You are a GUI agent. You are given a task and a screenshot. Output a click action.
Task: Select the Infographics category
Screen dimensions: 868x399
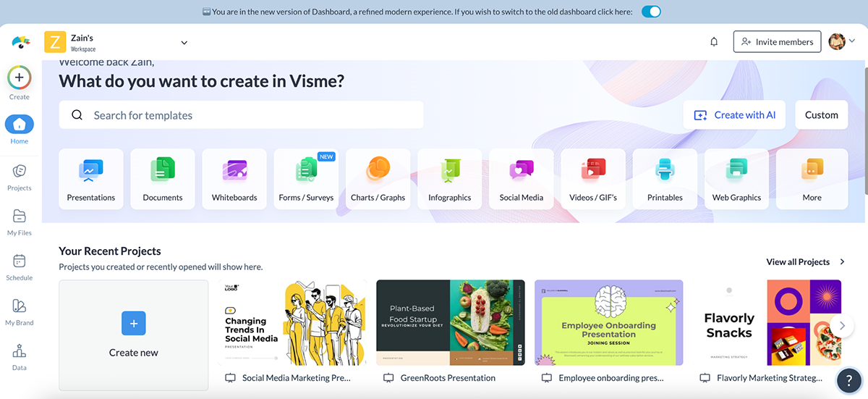(x=450, y=179)
